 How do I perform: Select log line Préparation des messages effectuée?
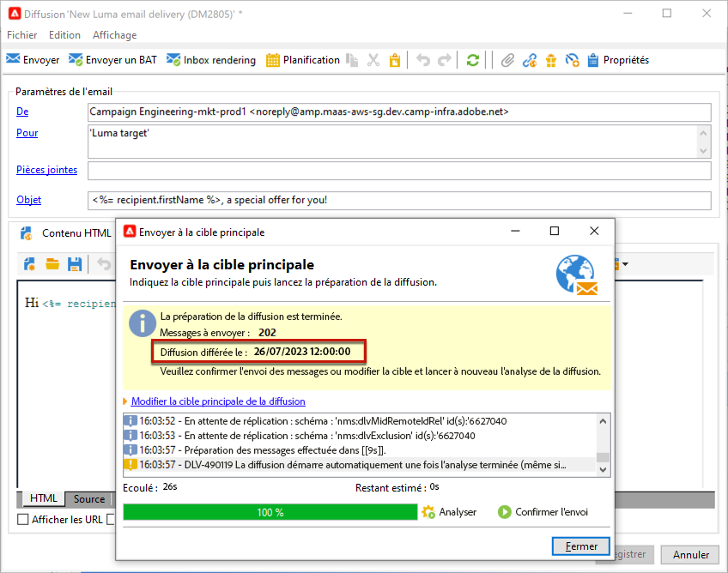(x=360, y=450)
